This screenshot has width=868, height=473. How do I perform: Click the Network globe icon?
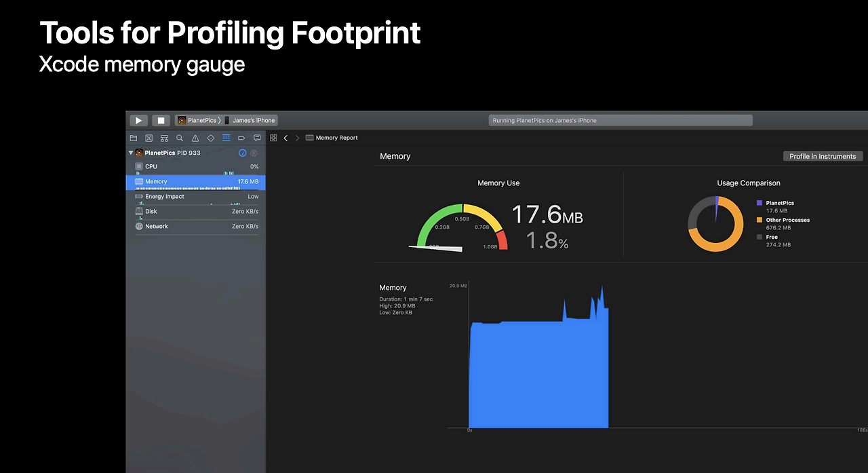(139, 227)
